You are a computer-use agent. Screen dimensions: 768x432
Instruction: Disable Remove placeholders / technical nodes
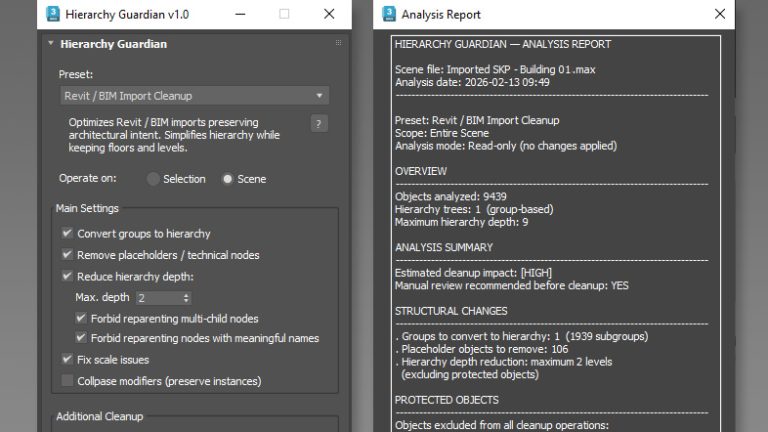click(x=67, y=255)
